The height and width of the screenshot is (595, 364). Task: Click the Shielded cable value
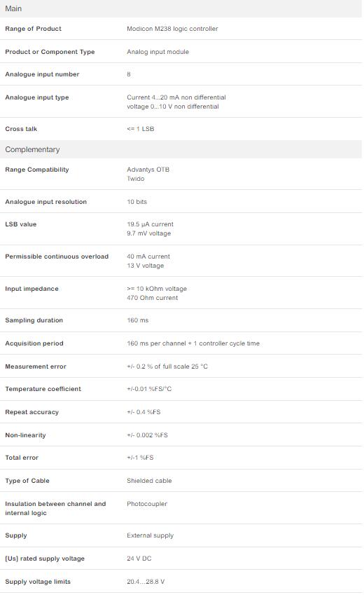pos(149,481)
